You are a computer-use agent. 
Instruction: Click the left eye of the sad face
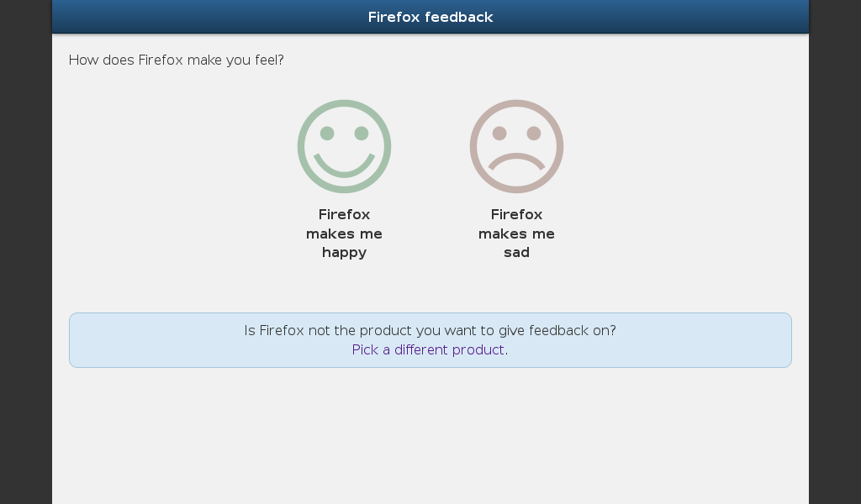(499, 134)
